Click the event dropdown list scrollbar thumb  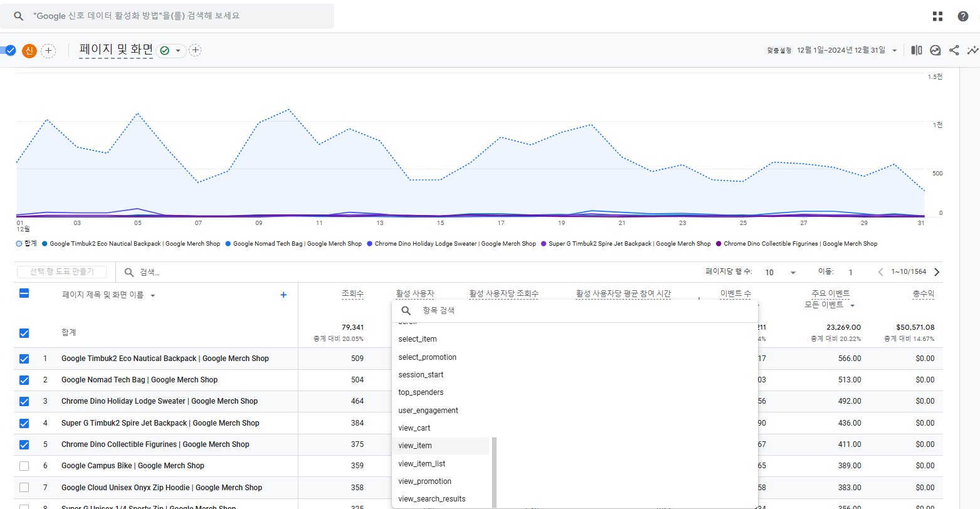494,473
